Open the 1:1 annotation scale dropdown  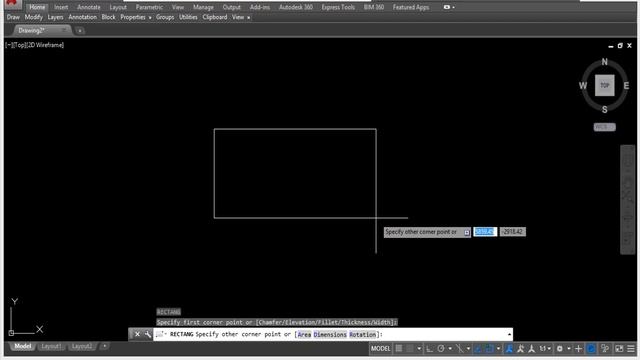pyautogui.click(x=545, y=349)
